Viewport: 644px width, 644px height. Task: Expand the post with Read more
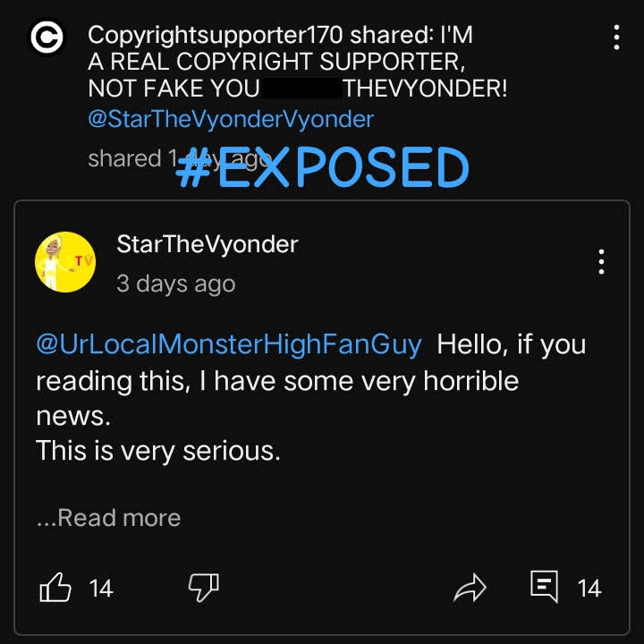[x=109, y=518]
